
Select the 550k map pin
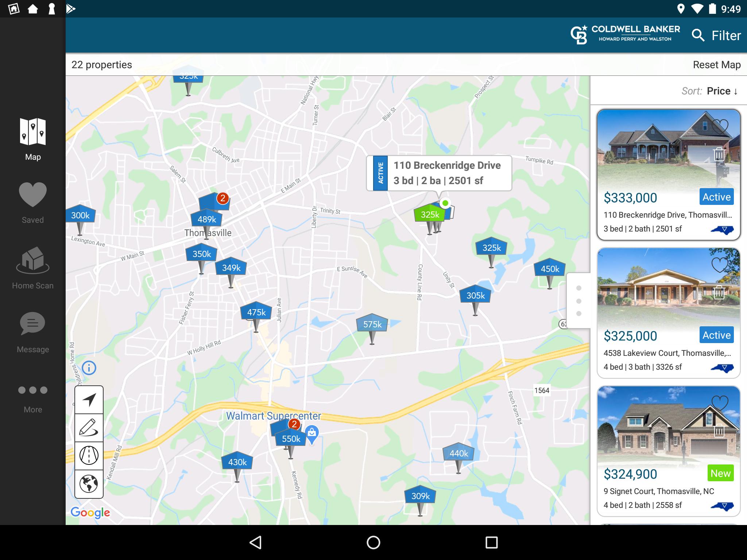291,439
